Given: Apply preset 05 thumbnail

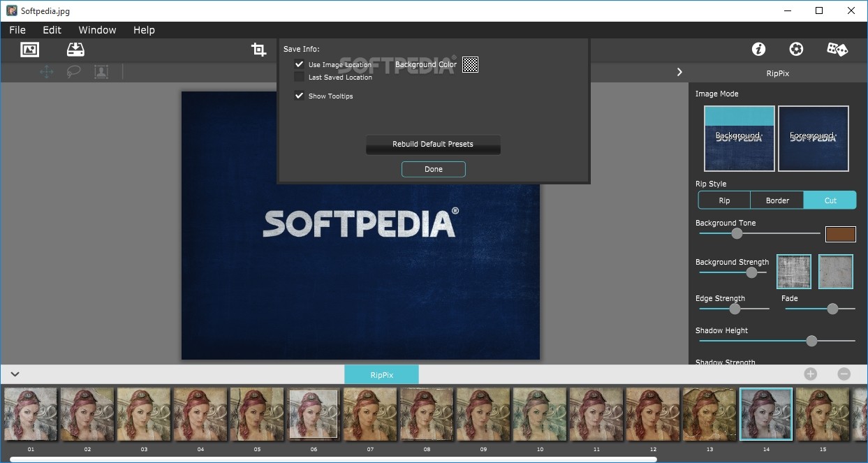Looking at the screenshot, I should pos(257,414).
